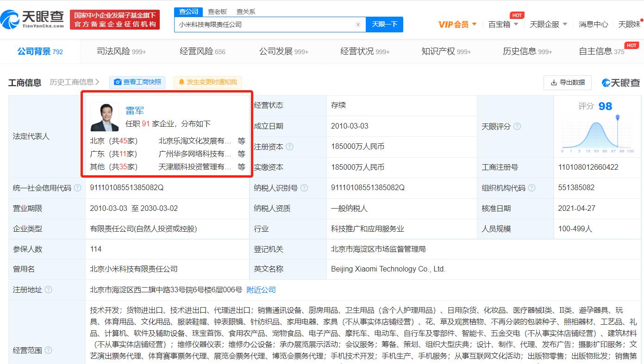Click the 核准日期 value 2021-04-27
The width and height of the screenshot is (644, 364).
pyautogui.click(x=577, y=209)
